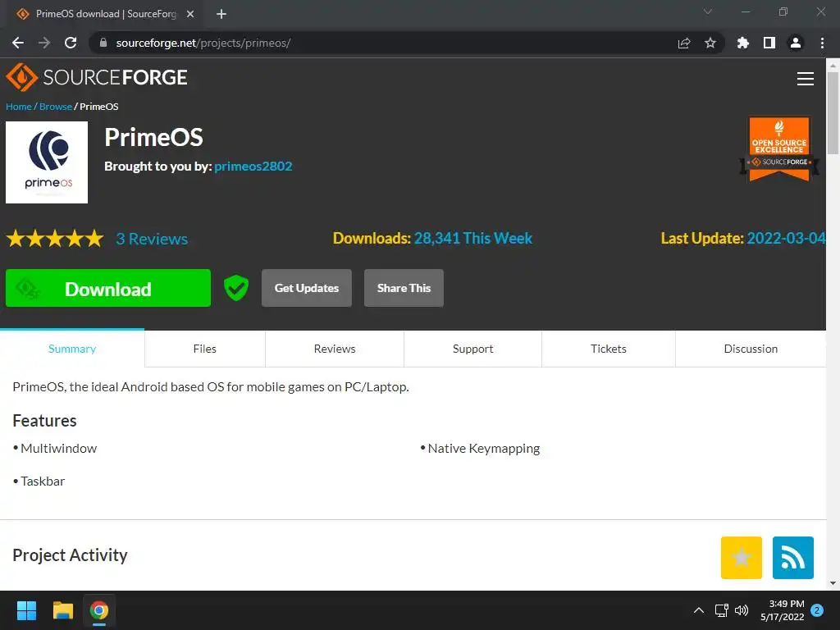Click the Features heading

click(44, 421)
